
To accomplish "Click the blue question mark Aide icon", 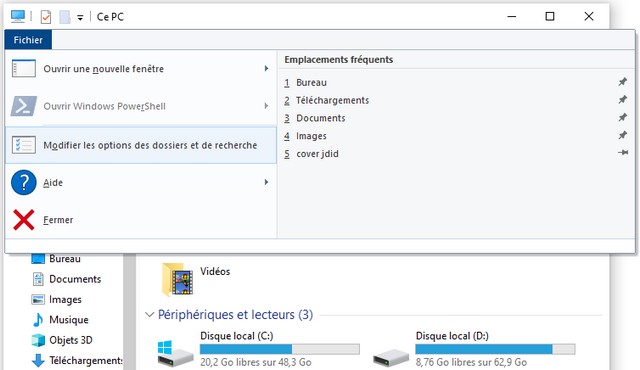I will pyautogui.click(x=24, y=182).
